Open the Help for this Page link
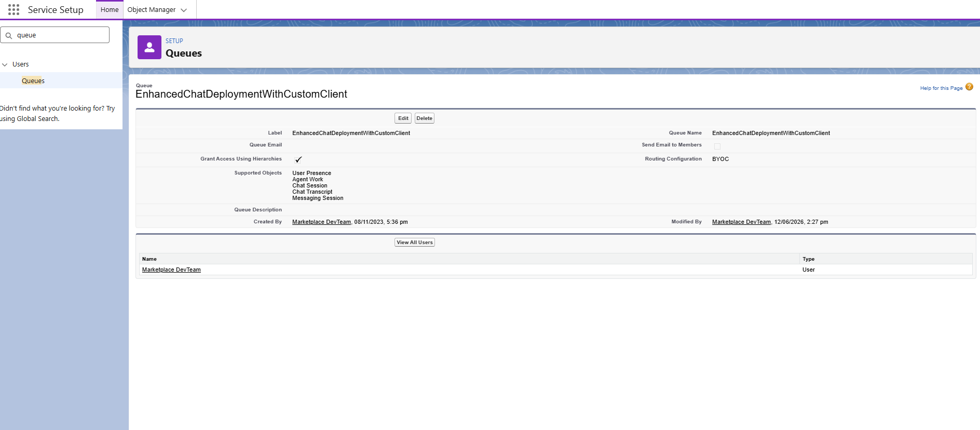The height and width of the screenshot is (430, 980). tap(941, 88)
